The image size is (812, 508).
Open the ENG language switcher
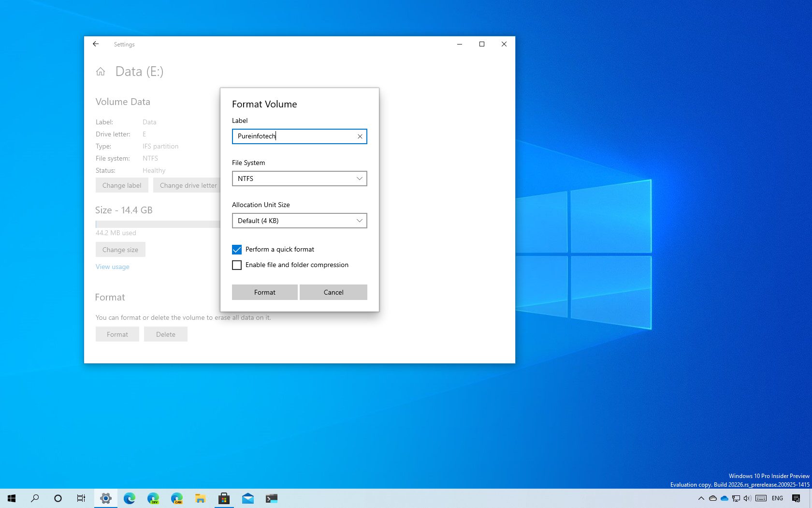tap(777, 498)
